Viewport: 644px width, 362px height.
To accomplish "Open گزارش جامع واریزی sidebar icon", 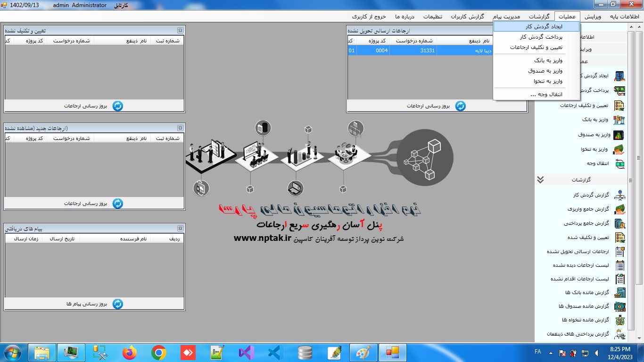I will [x=619, y=209].
